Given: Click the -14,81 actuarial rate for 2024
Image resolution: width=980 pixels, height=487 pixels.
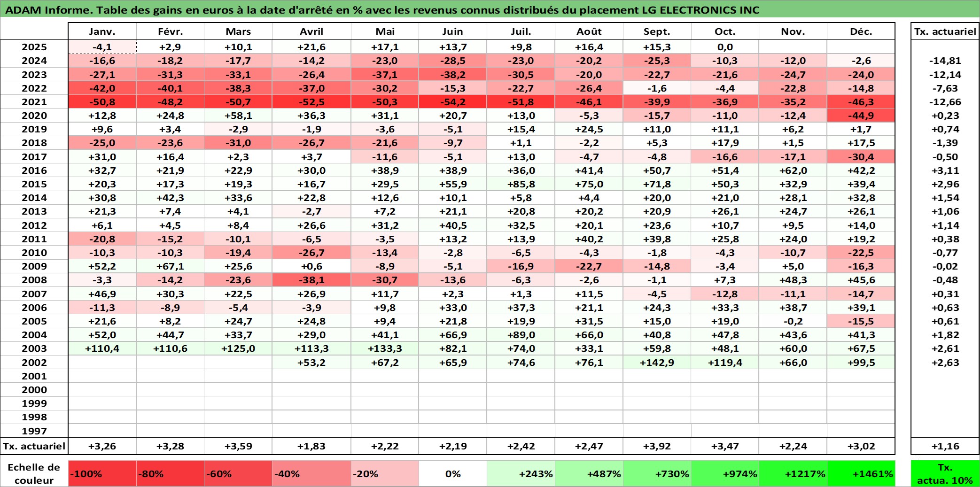Looking at the screenshot, I should [945, 61].
